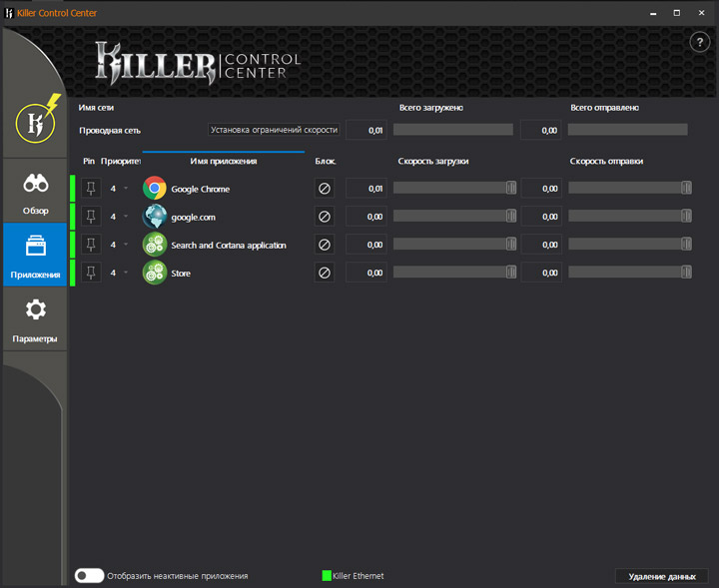Select the Store row name

[x=181, y=274]
